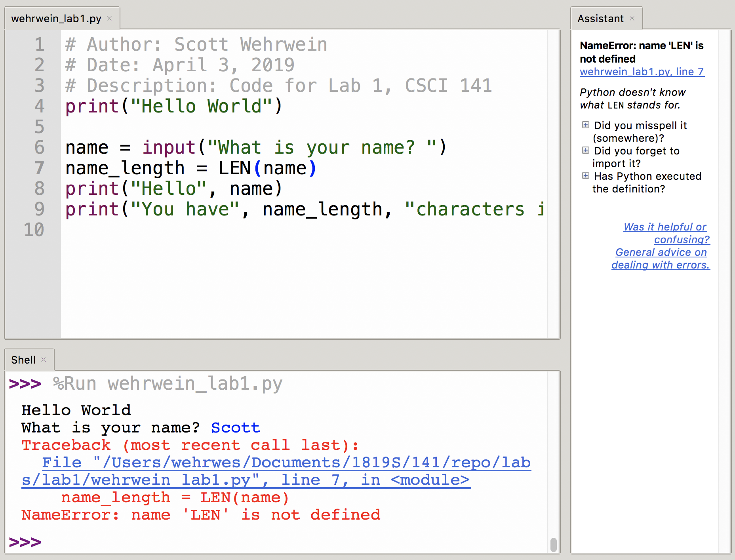
Task: Click the Shell's vertical scrollbar thumb
Action: click(553, 545)
